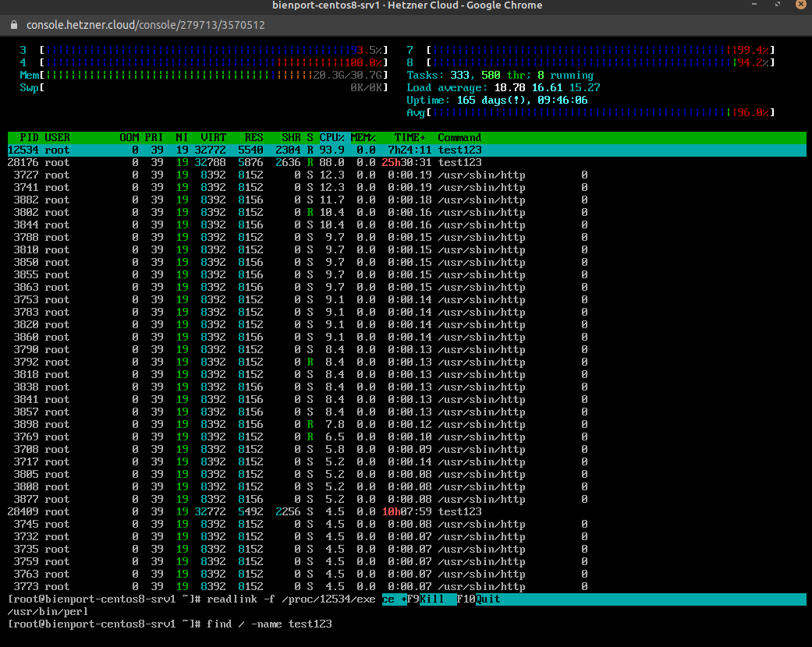This screenshot has width=812, height=647.
Task: Click the VIRT column header
Action: [x=214, y=138]
